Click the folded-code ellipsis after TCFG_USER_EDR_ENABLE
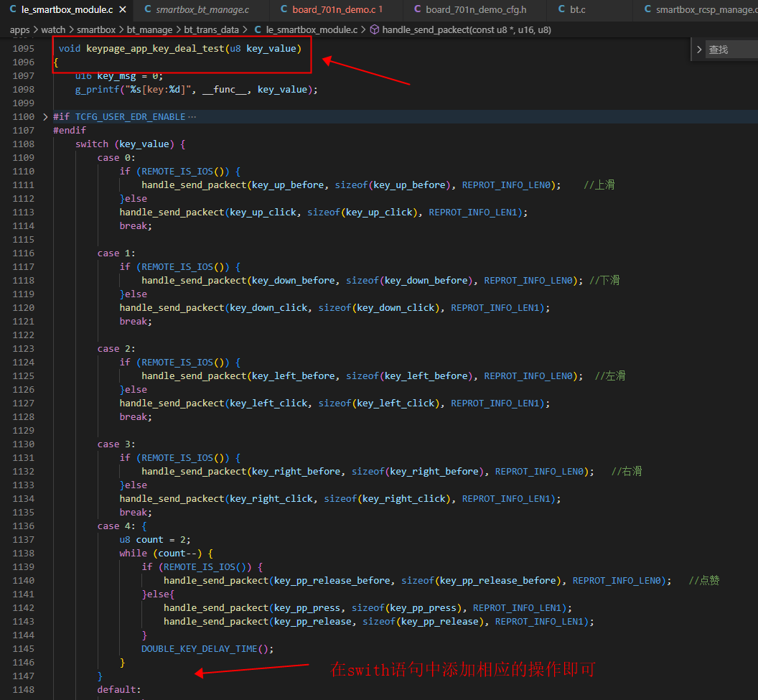The height and width of the screenshot is (700, 758). [192, 117]
